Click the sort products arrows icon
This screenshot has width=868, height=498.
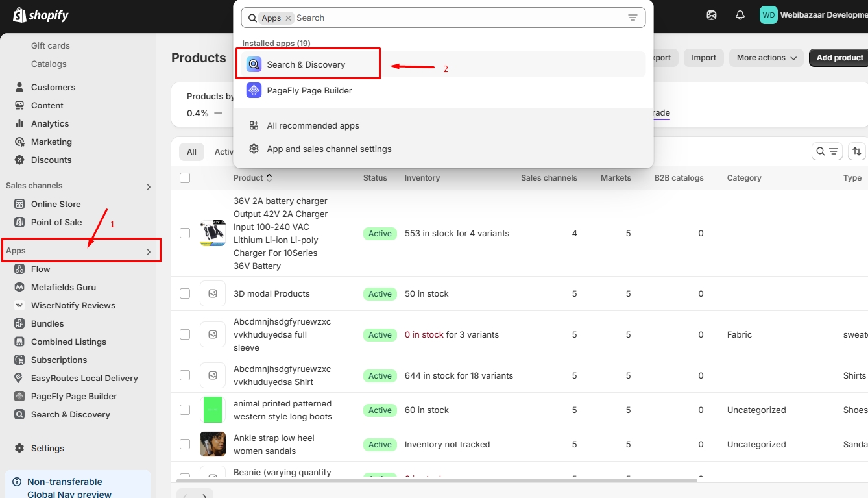coord(856,151)
